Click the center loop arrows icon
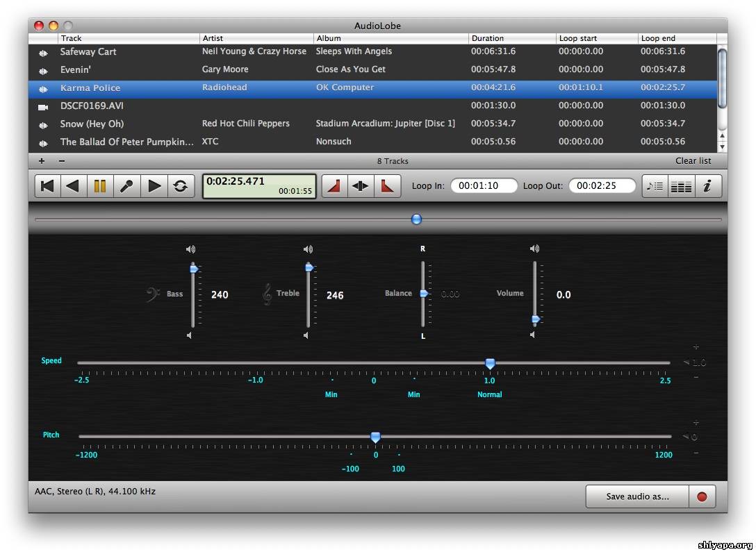 [361, 186]
